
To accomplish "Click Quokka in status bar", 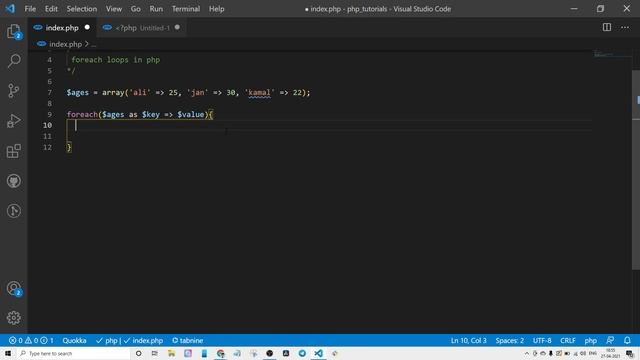I will tap(74, 340).
